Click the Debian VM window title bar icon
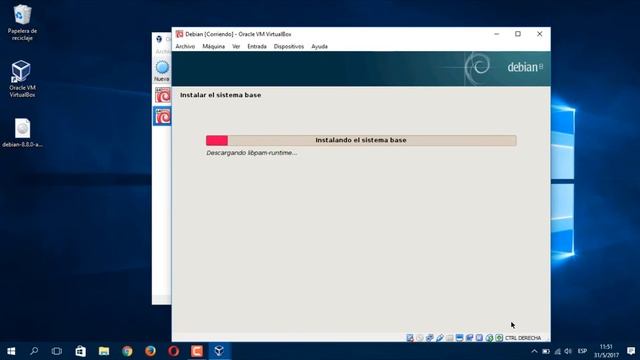This screenshot has height=360, width=640. tap(179, 34)
